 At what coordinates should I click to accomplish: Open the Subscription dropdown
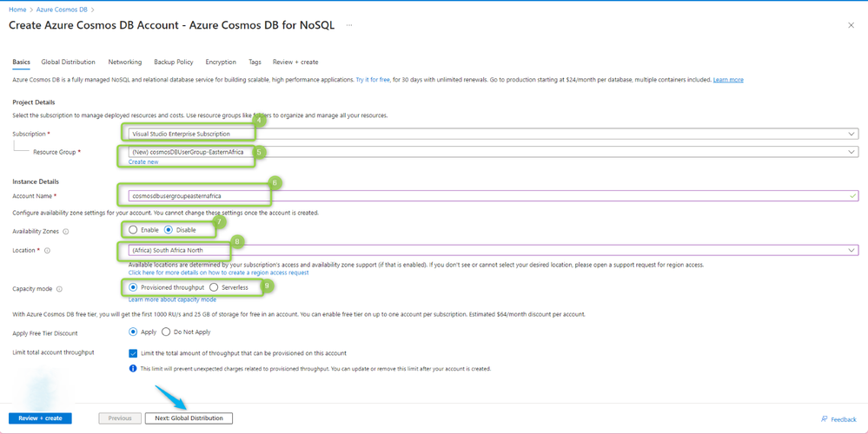tap(493, 134)
